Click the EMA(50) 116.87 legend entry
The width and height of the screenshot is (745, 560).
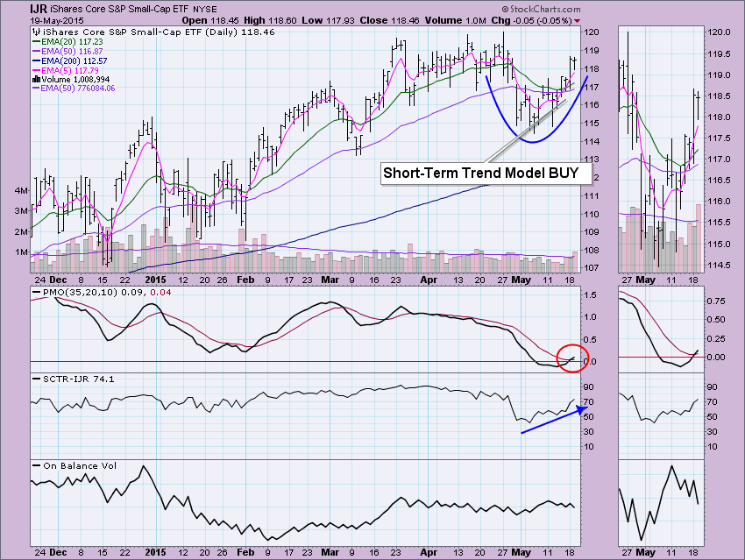[x=67, y=52]
